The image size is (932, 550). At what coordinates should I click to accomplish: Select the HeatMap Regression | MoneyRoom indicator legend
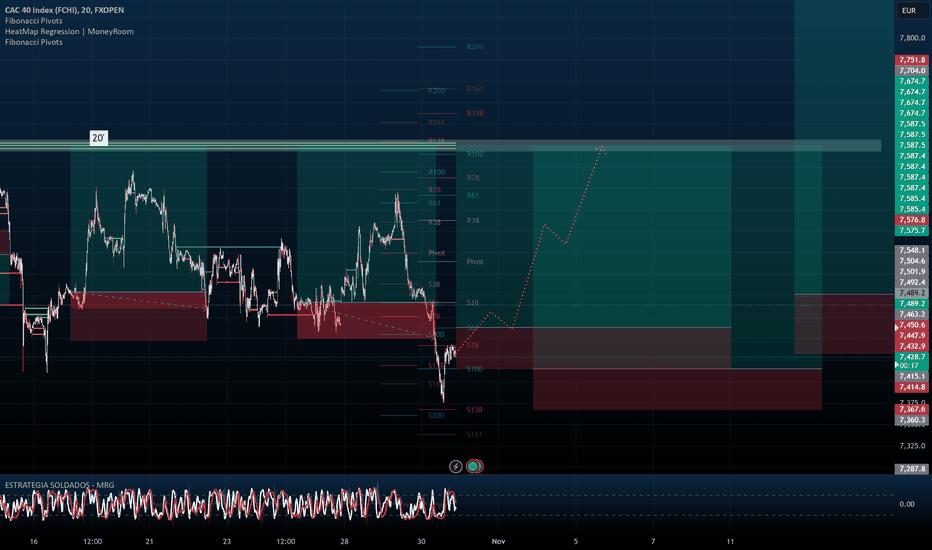[69, 32]
